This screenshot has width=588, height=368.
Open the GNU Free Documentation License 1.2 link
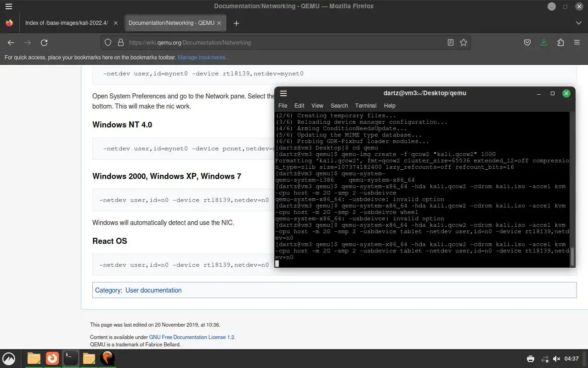[x=192, y=337]
